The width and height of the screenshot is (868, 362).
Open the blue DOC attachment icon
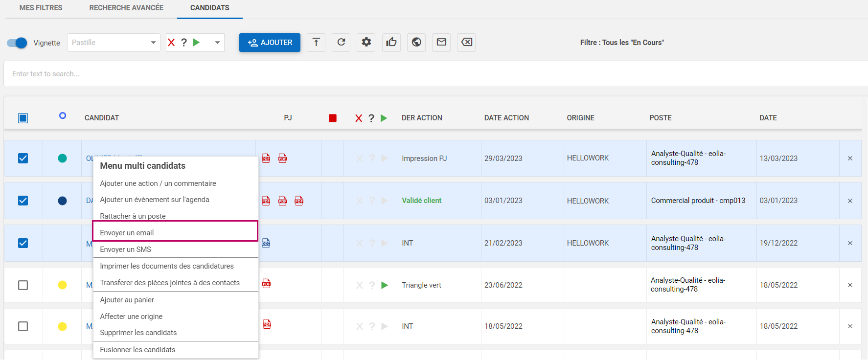[x=266, y=243]
